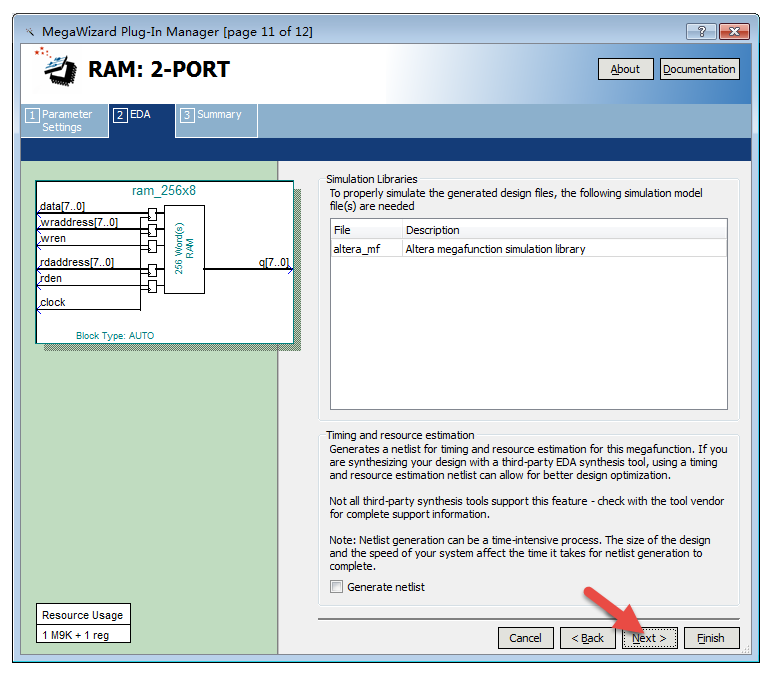Click the clock port label
The height and width of the screenshot is (674, 774).
tap(52, 302)
